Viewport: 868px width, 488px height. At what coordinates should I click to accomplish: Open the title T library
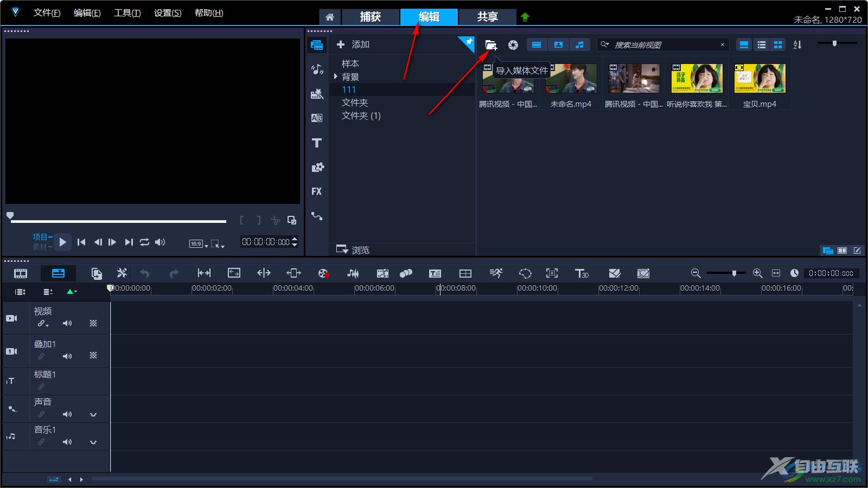[317, 143]
